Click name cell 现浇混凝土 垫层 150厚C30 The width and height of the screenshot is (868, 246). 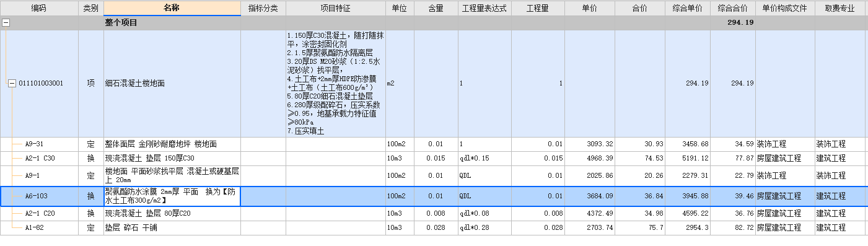click(x=172, y=158)
